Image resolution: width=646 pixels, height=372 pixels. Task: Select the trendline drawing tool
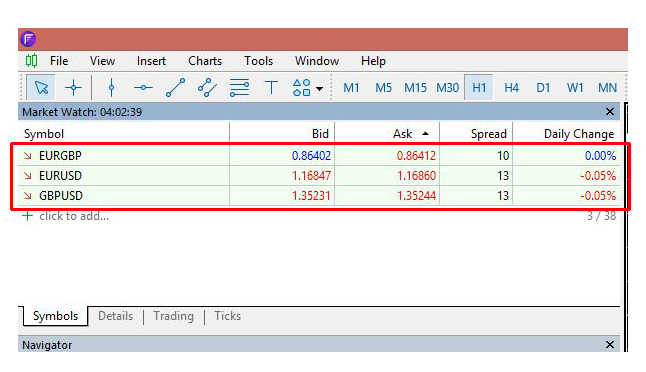(176, 87)
